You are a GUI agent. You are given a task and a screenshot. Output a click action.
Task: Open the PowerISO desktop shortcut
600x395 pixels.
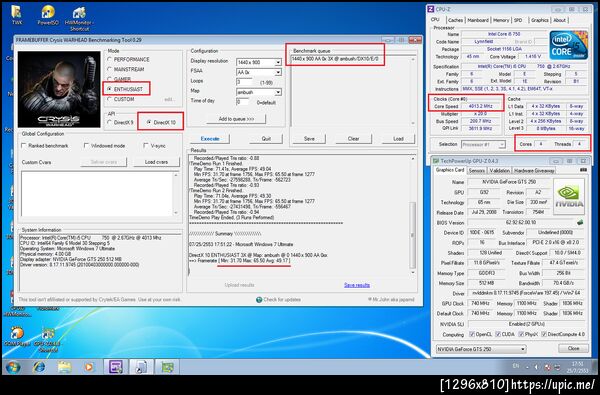pos(48,15)
